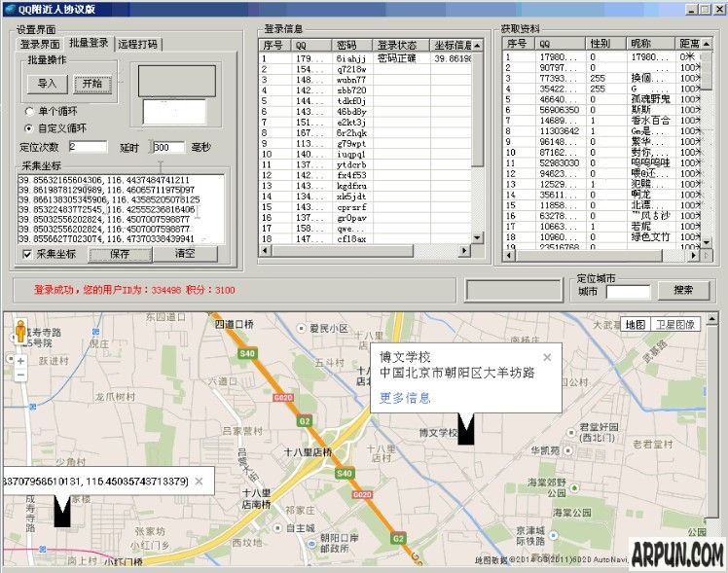Click the 延时 milliseconds input field
The image size is (728, 573).
pyautogui.click(x=168, y=147)
